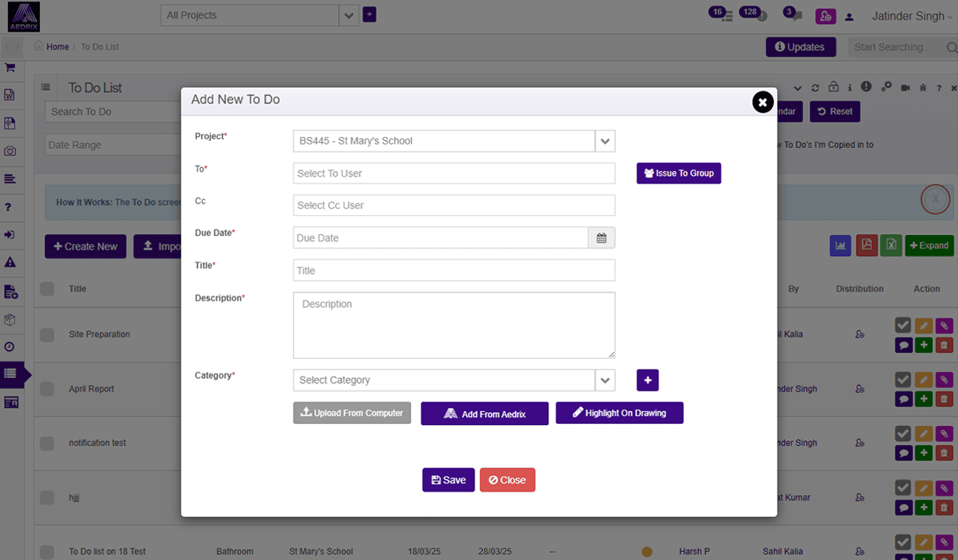
Task: Open the Jatinder Singh user menu
Action: coord(912,16)
